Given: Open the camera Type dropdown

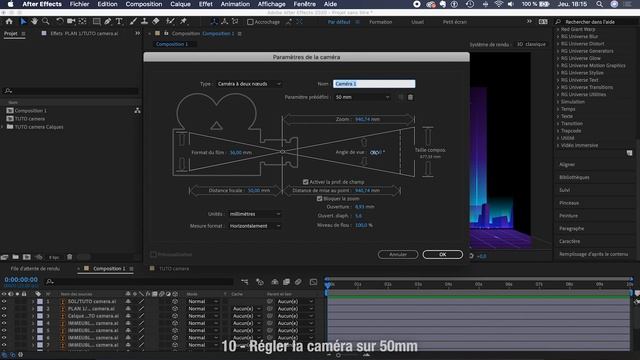Looking at the screenshot, I should point(249,84).
